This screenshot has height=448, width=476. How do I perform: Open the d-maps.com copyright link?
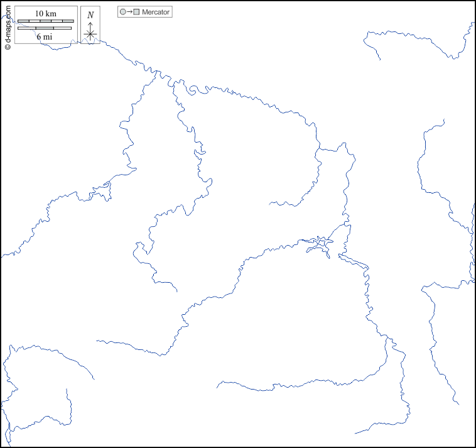pyautogui.click(x=8, y=24)
